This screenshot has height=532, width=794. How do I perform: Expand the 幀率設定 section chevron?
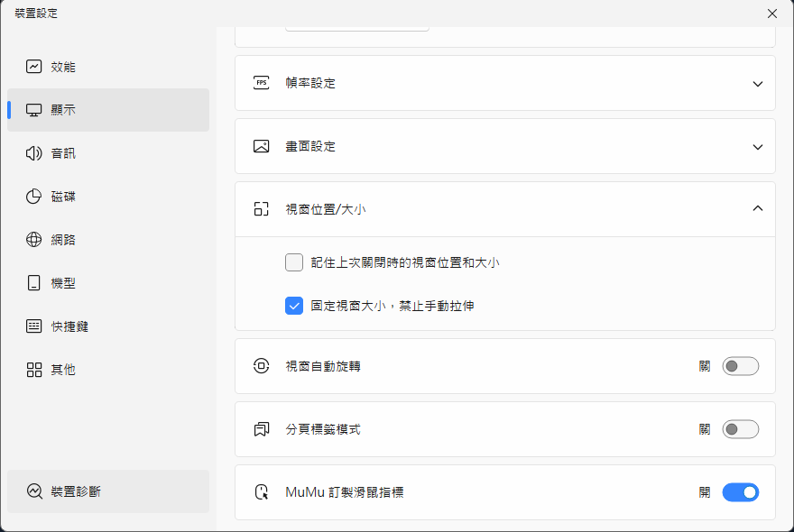pos(757,83)
